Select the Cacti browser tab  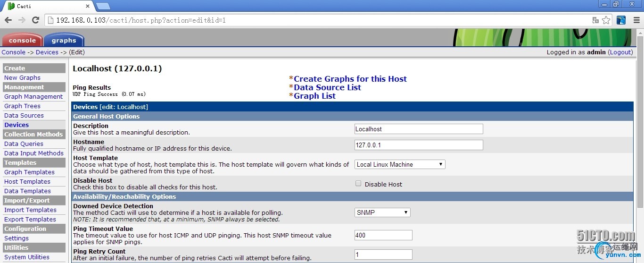pyautogui.click(x=47, y=6)
